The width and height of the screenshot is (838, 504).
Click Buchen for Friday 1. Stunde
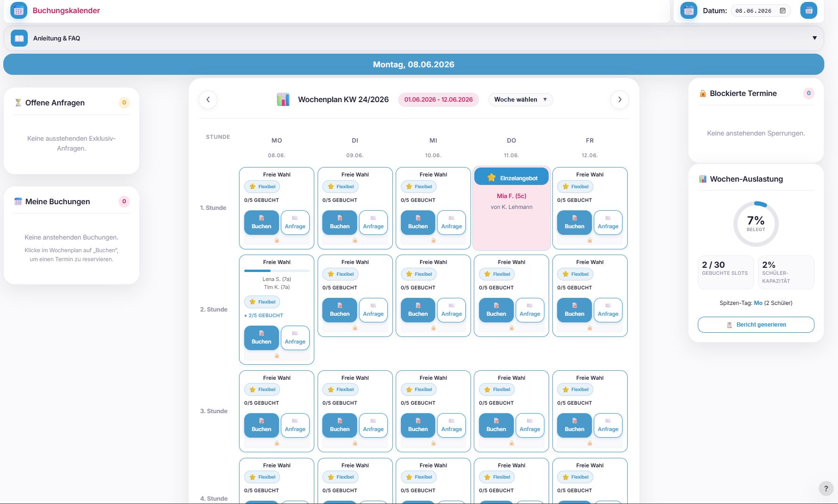pyautogui.click(x=575, y=223)
